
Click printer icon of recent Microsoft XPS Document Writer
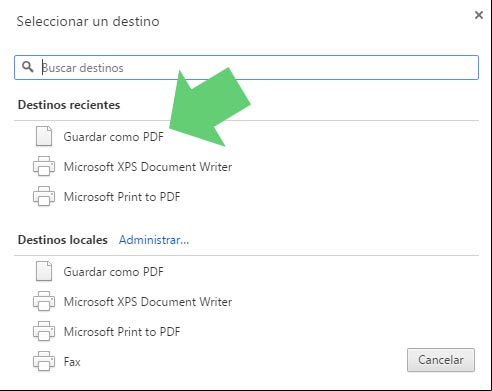44,166
